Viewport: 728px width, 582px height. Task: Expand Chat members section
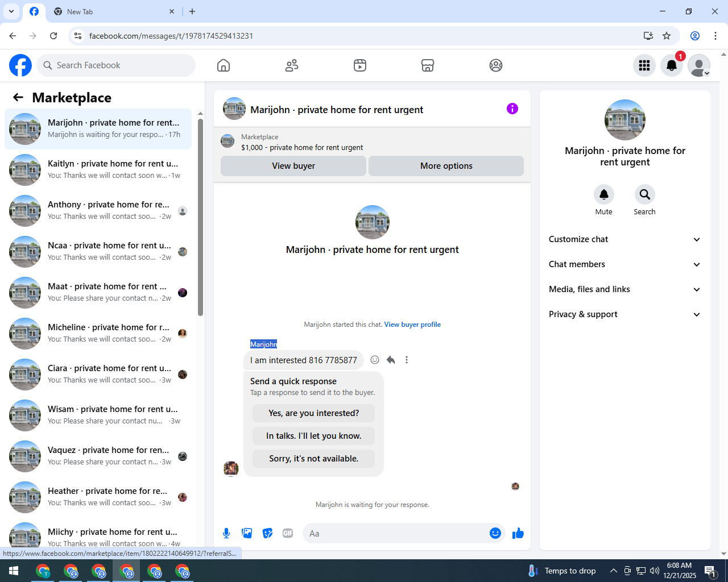click(625, 264)
